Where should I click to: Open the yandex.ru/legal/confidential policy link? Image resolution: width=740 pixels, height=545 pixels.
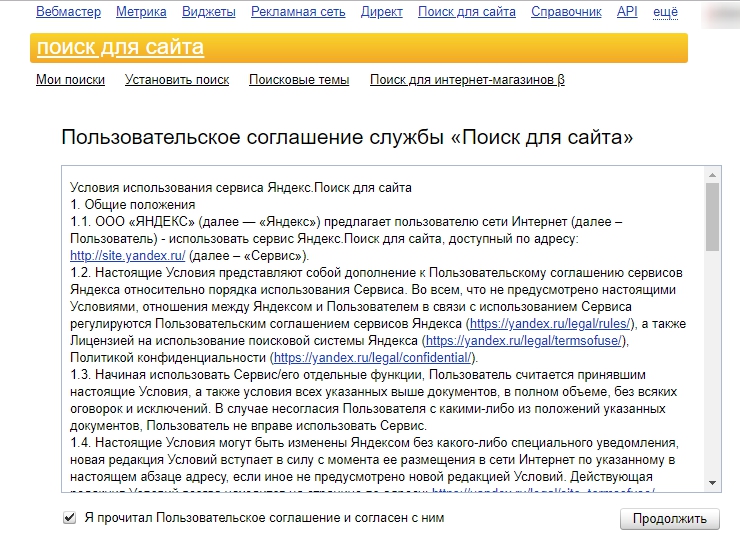(x=372, y=358)
